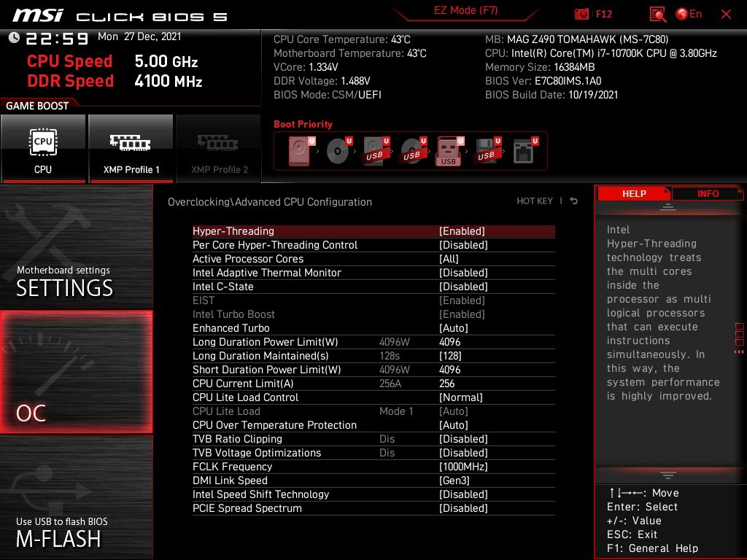Select the highlighted USB key boot device
Screen dimensions: 747x560
pyautogui.click(x=449, y=151)
